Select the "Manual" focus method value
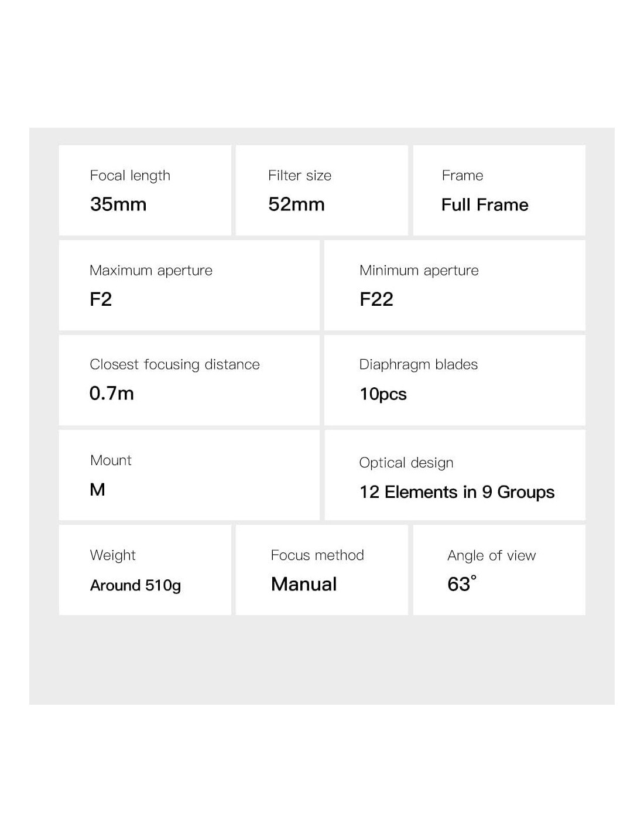 click(304, 584)
